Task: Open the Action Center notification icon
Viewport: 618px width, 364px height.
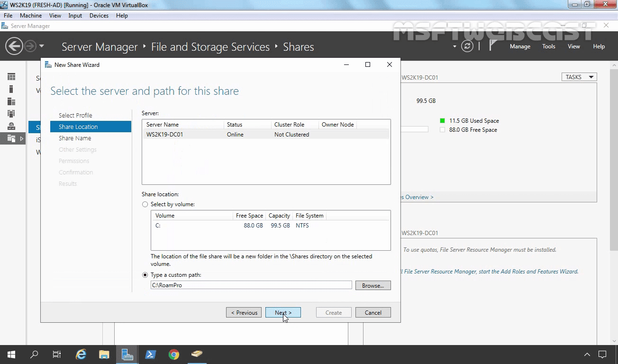Action: pyautogui.click(x=602, y=354)
